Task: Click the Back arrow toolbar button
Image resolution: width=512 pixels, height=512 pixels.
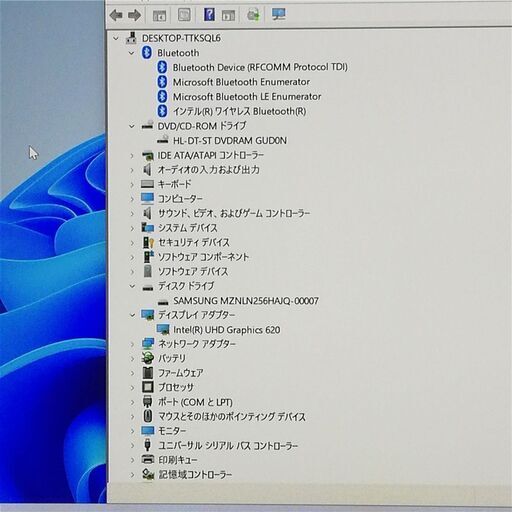Action: 116,15
